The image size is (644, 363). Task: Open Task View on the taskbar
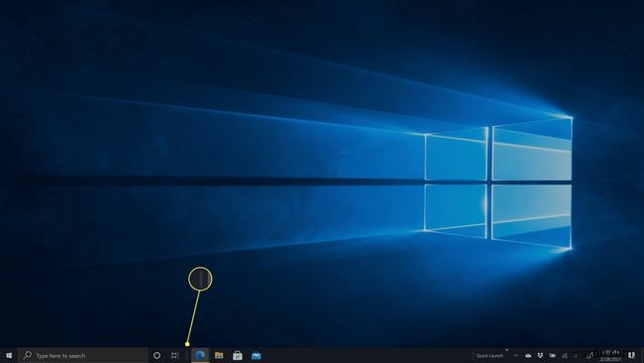[174, 356]
